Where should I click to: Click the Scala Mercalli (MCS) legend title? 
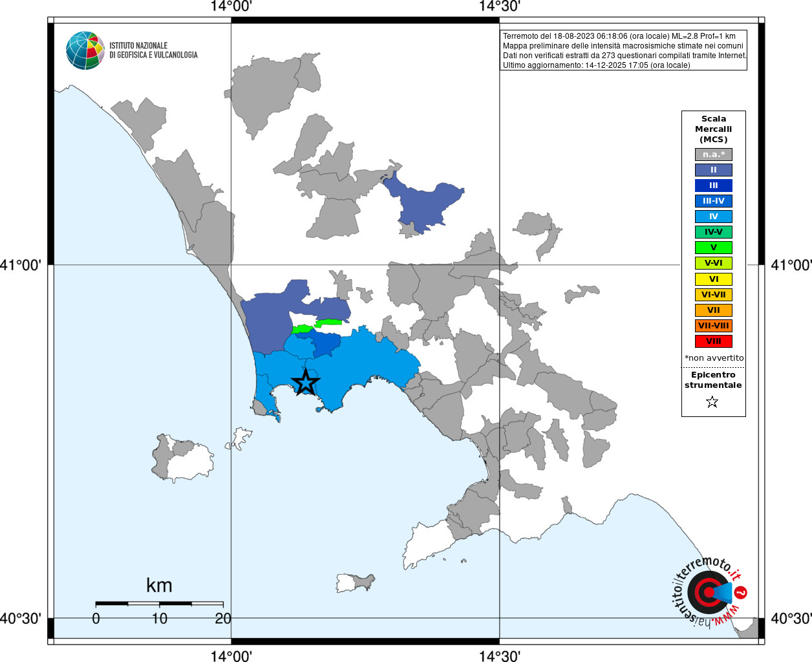[x=714, y=129]
